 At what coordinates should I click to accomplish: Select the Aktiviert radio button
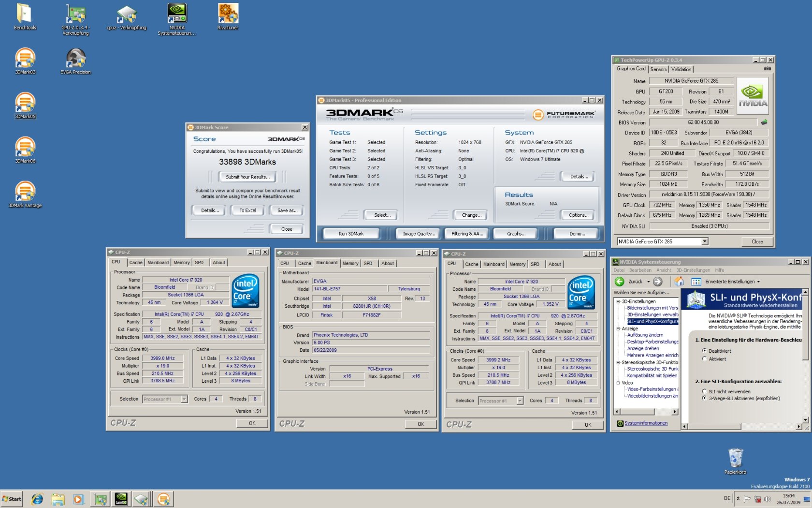tap(704, 359)
